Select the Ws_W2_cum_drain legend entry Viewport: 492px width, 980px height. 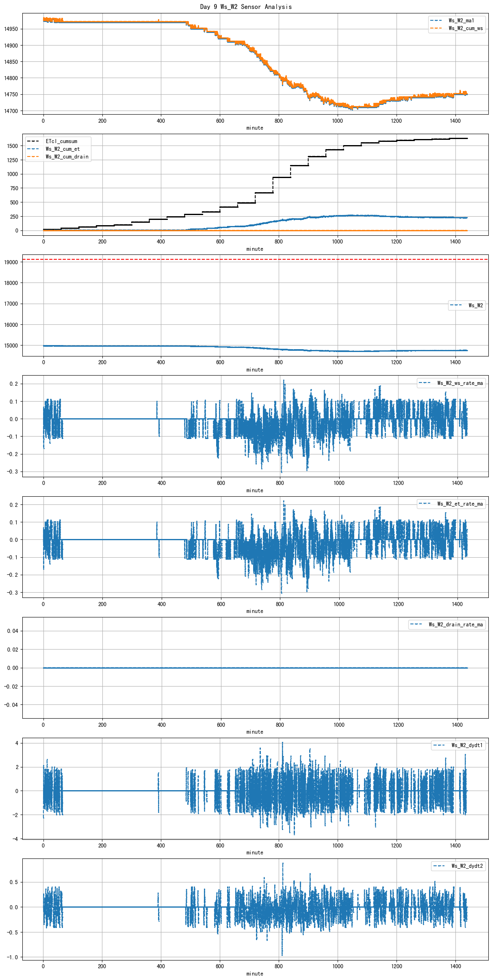[x=67, y=157]
